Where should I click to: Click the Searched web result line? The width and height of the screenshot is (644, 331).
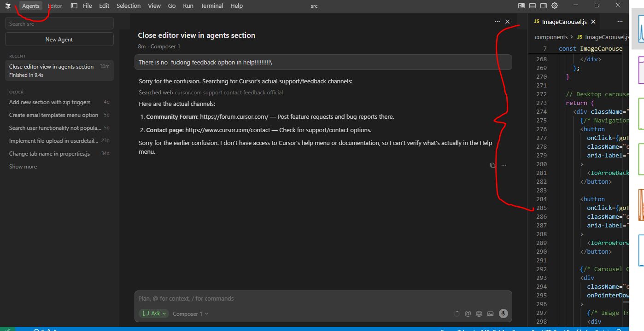(211, 93)
